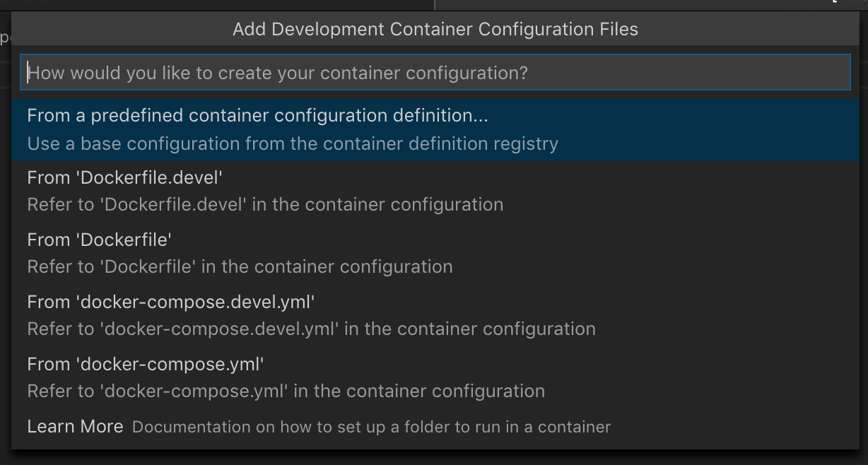Choose the 'From Dockerfile.devel' option
Screen dimensions: 868x465
(x=125, y=177)
